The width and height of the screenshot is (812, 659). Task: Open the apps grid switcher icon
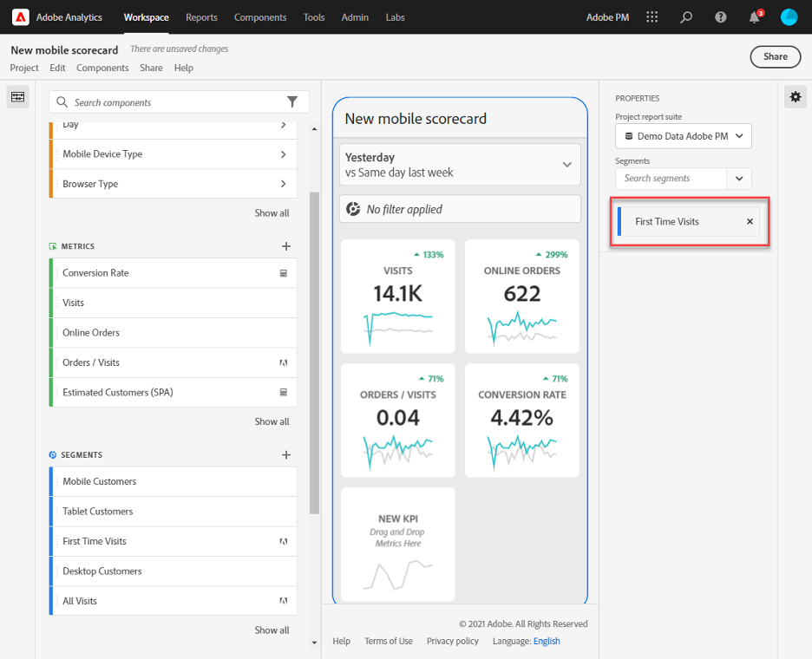652,17
